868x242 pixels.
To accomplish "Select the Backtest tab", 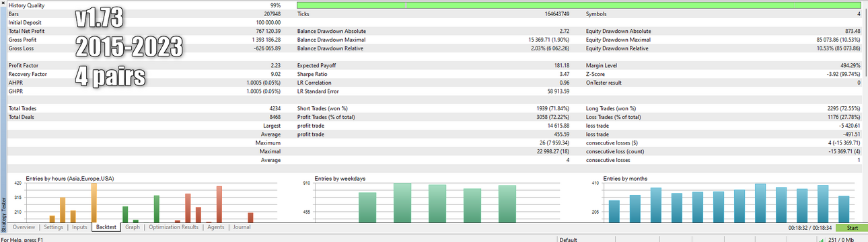I will coord(106,227).
